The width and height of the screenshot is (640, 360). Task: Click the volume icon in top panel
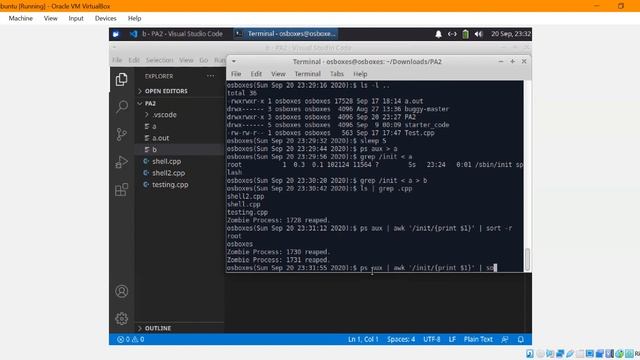tap(478, 34)
